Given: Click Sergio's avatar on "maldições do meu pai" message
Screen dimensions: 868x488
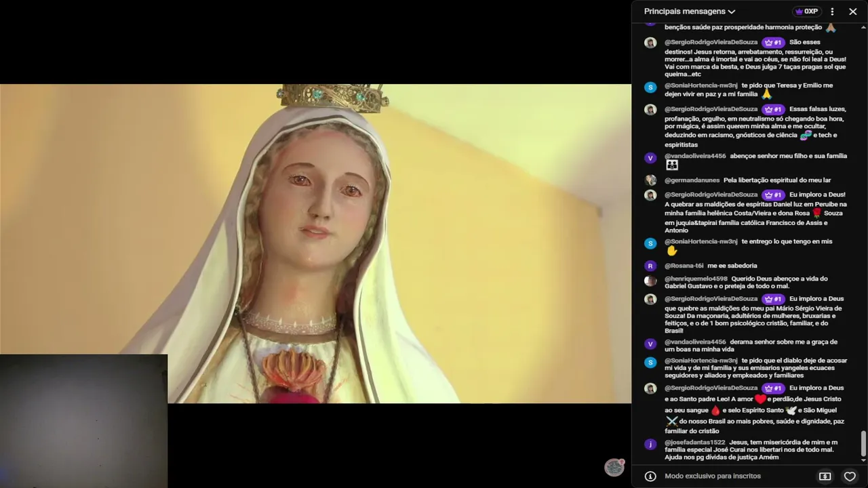Looking at the screenshot, I should [x=650, y=300].
